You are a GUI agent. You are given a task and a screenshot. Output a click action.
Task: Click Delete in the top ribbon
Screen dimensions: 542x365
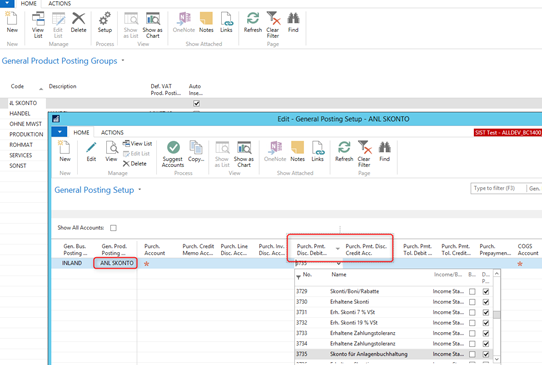click(78, 22)
